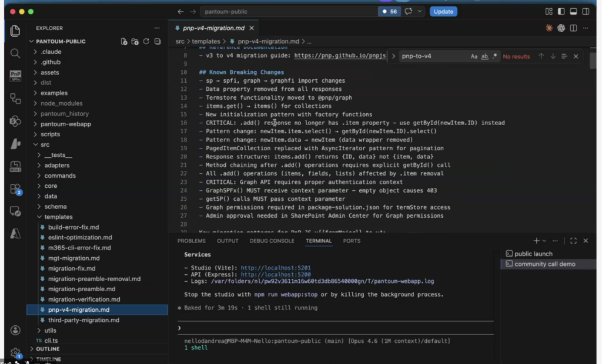Toggle Match Whole Word in find widget
This screenshot has width=602, height=364.
click(x=485, y=56)
